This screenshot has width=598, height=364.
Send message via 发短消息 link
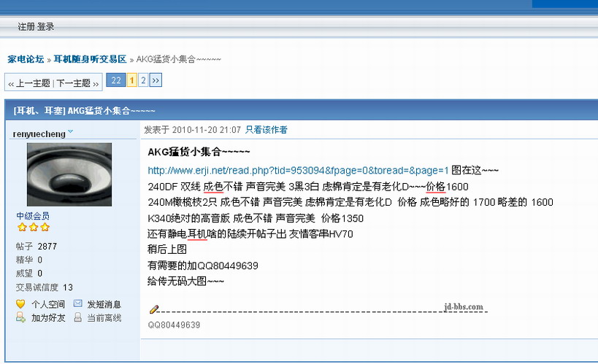pos(104,304)
